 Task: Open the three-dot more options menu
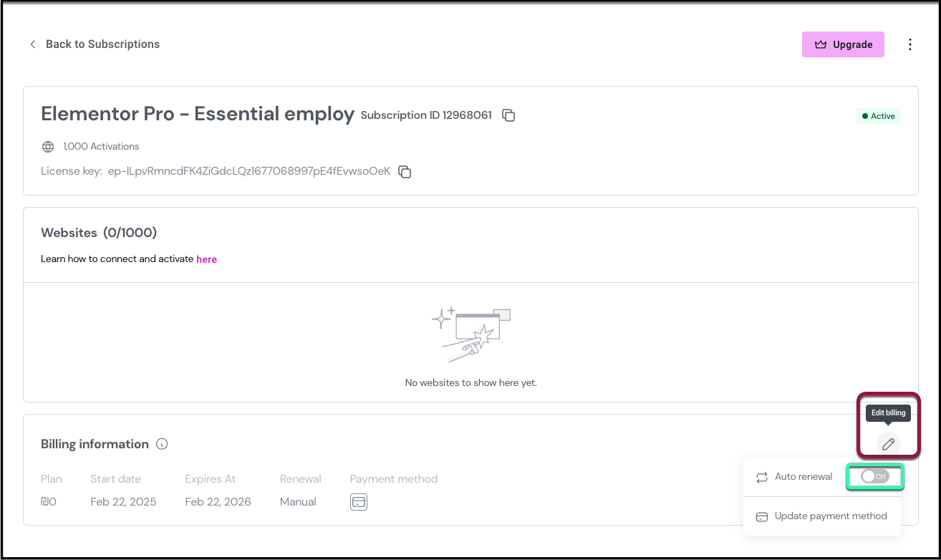pos(910,44)
